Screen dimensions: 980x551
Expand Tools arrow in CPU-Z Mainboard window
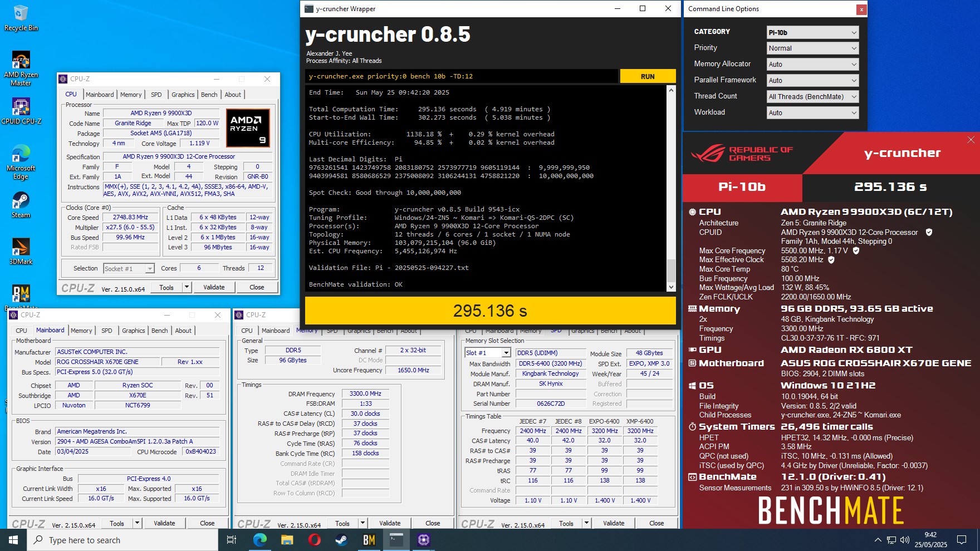point(138,523)
